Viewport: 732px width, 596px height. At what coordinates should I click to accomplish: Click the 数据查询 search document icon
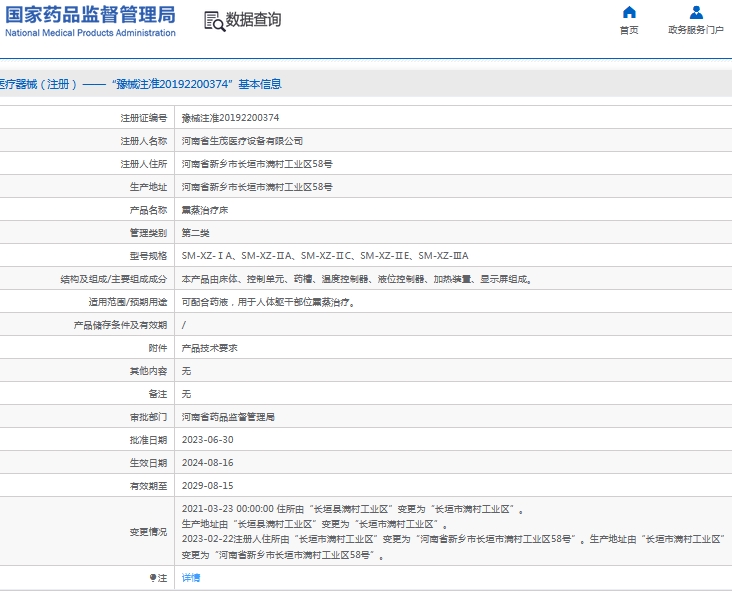[x=215, y=21]
